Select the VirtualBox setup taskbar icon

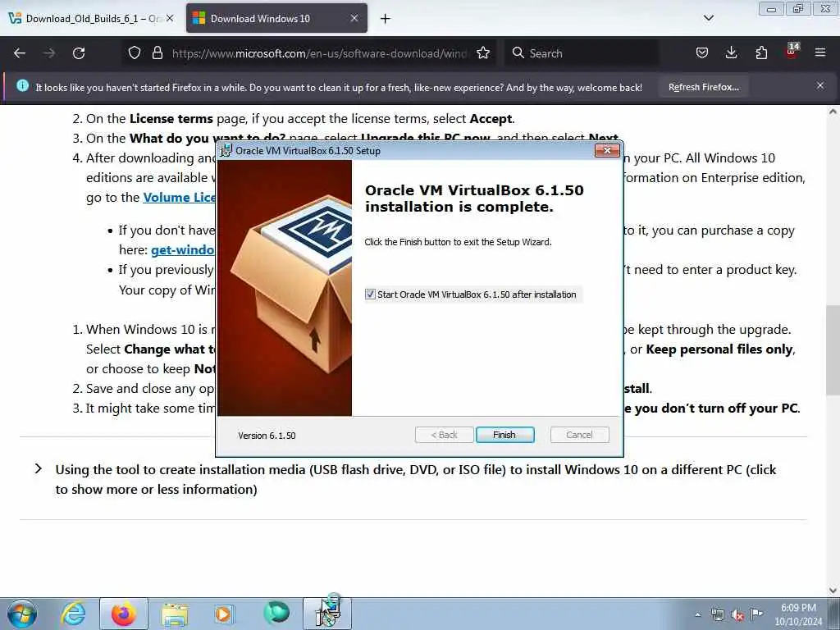pyautogui.click(x=327, y=613)
